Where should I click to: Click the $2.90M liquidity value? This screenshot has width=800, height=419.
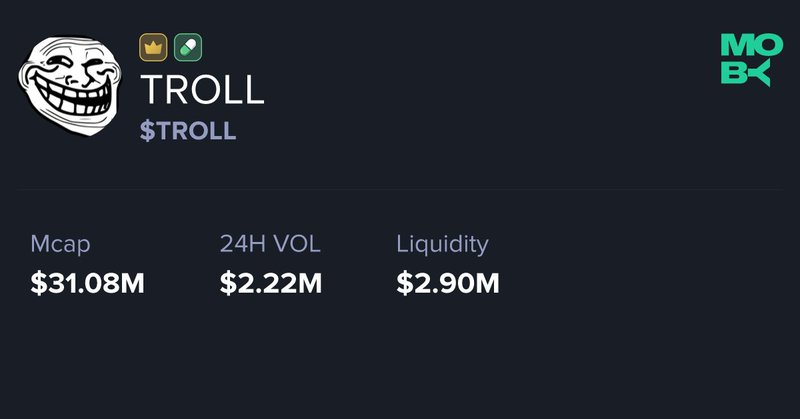[447, 284]
